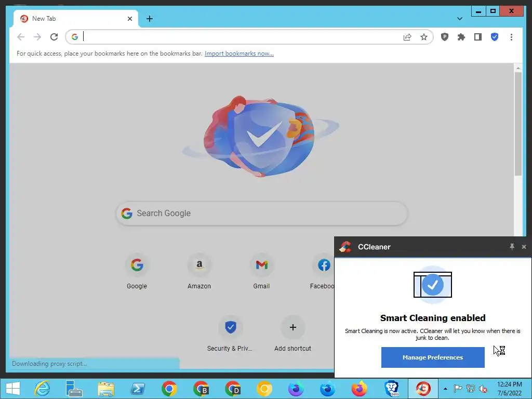This screenshot has width=532, height=399.
Task: Select the New Tab tab
Action: [76, 19]
